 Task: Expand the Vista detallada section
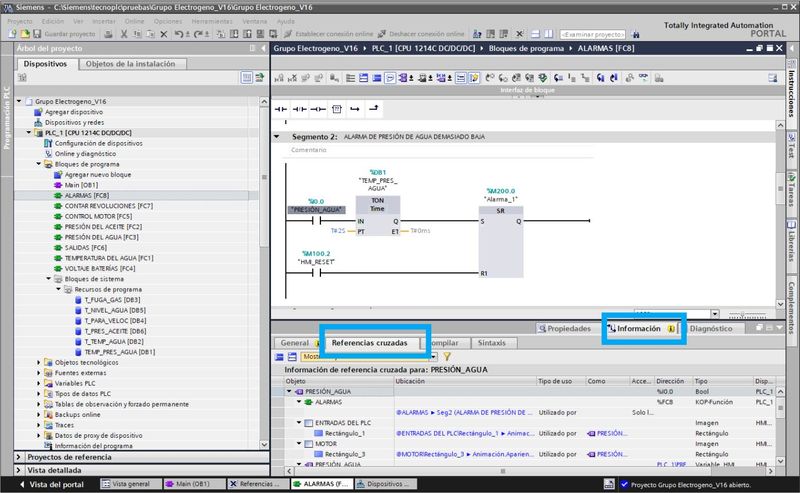coord(19,470)
